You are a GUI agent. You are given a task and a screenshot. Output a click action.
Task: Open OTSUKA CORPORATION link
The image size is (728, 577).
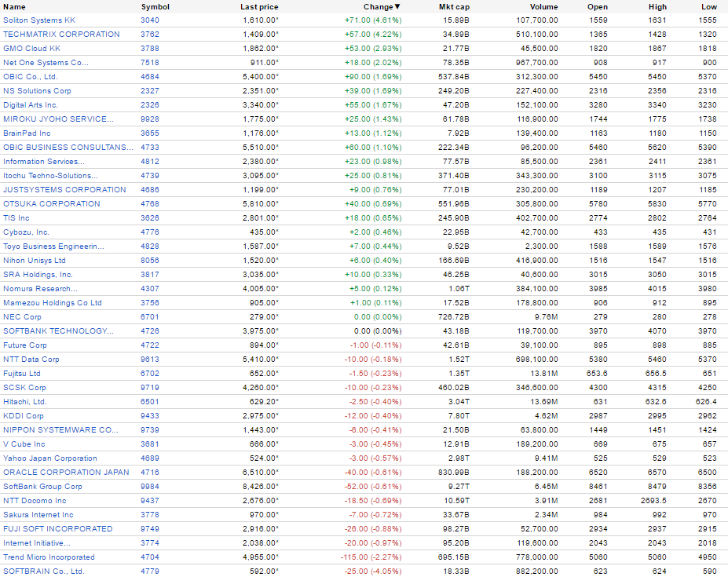pyautogui.click(x=52, y=204)
